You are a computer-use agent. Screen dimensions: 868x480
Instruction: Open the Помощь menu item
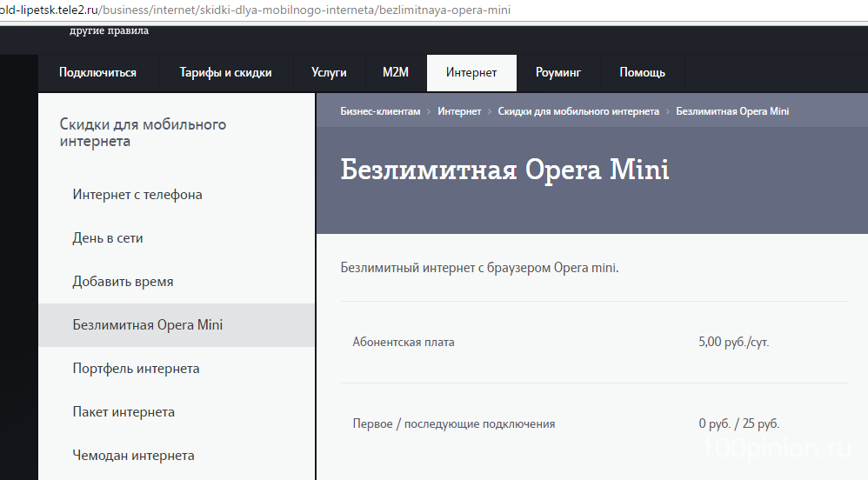click(x=642, y=72)
